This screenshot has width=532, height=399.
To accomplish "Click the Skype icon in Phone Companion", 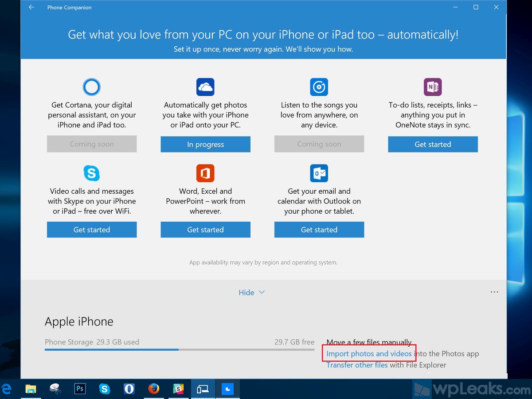I will tap(91, 173).
